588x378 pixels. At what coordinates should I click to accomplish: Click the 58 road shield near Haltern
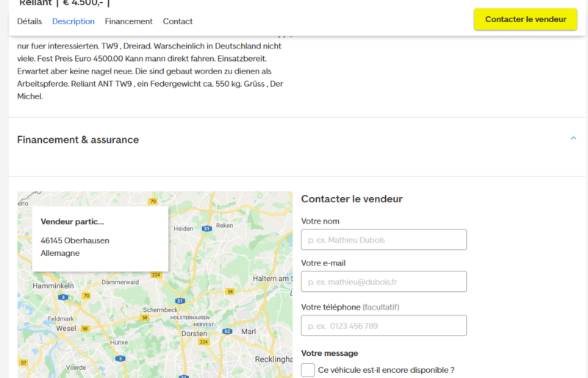pyautogui.click(x=230, y=291)
